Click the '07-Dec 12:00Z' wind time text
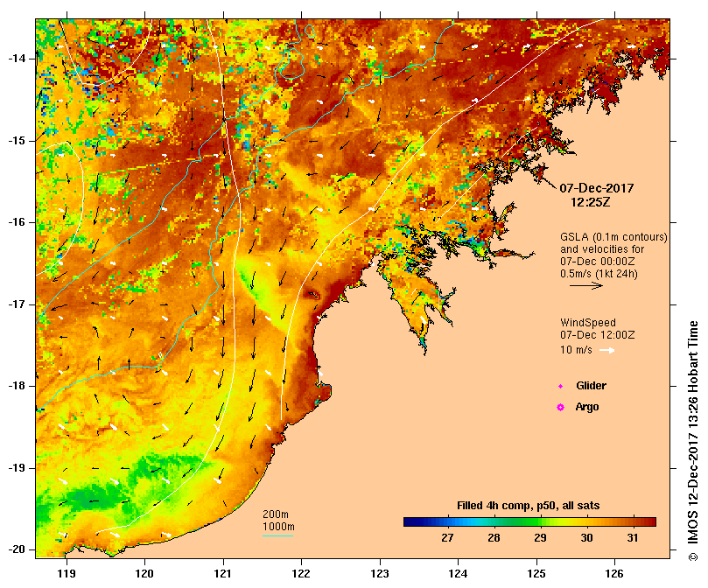This screenshot has width=708, height=588. [598, 335]
